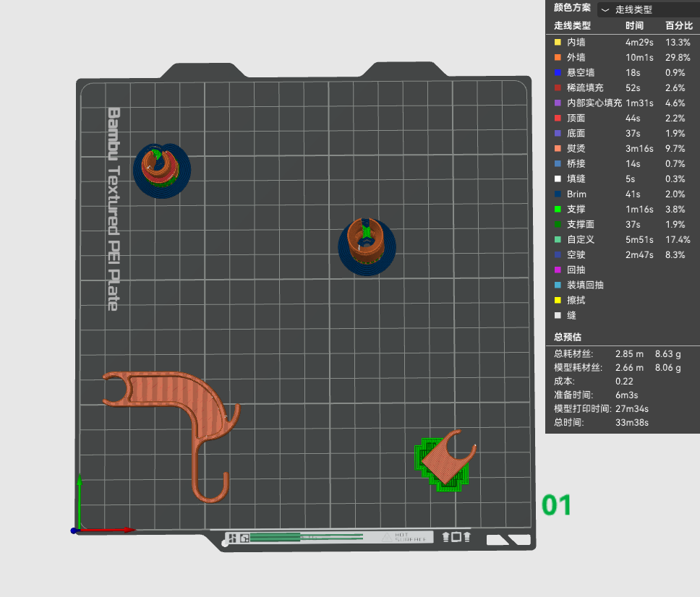Toggle 底面 line type row
Screen dimensions: 700x597
(x=623, y=133)
